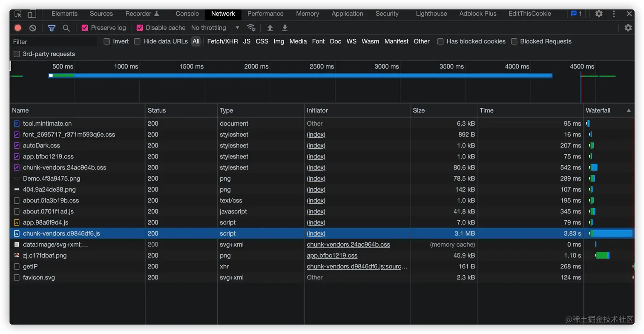Toggle the Disable cache checkbox
Viewport: 644px width, 334px height.
coord(140,28)
